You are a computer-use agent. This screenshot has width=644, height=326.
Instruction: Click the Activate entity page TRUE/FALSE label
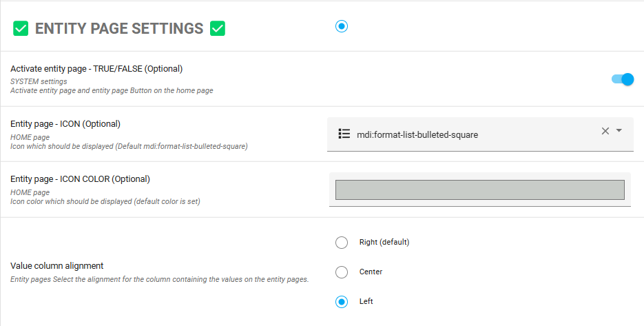[x=96, y=69]
